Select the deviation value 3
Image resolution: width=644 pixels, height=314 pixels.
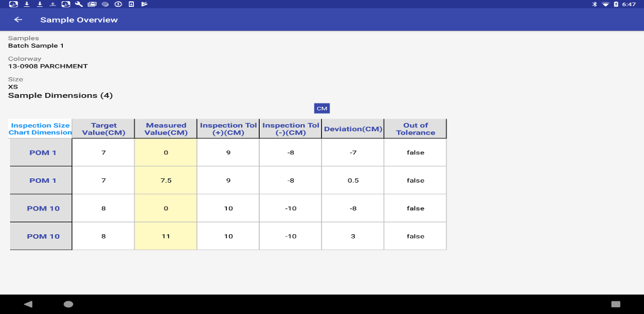353,236
